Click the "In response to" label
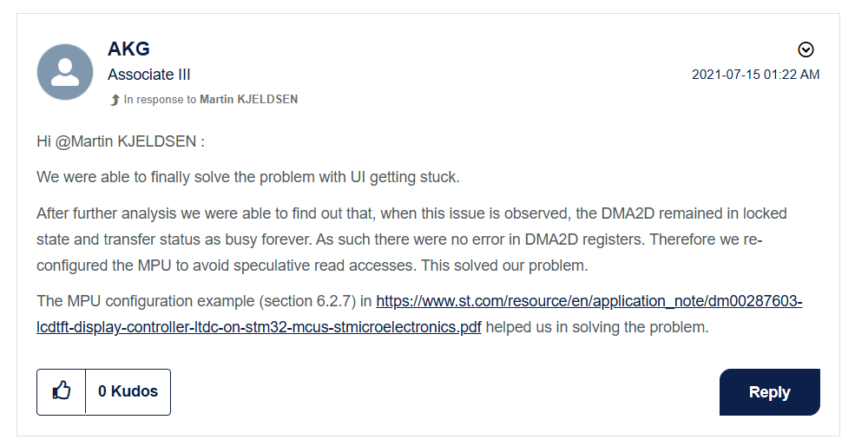The image size is (868, 446). [x=160, y=100]
